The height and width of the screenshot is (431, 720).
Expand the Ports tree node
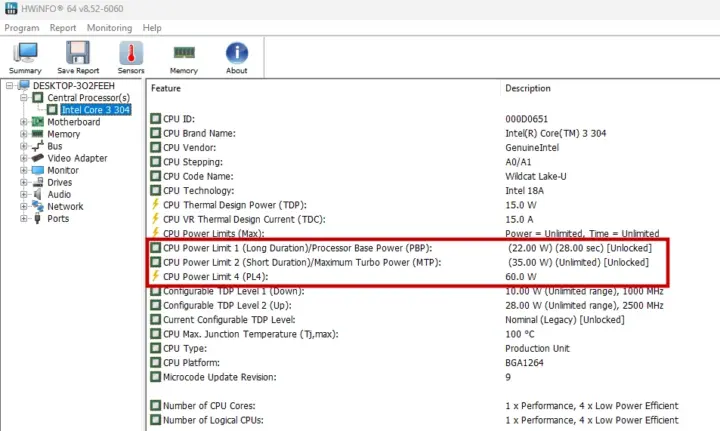(x=23, y=218)
